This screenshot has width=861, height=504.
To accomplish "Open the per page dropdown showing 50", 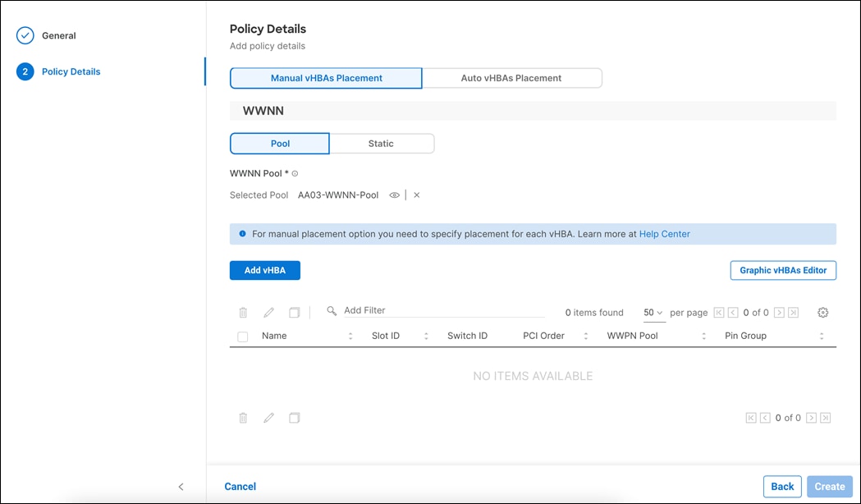I will 653,312.
